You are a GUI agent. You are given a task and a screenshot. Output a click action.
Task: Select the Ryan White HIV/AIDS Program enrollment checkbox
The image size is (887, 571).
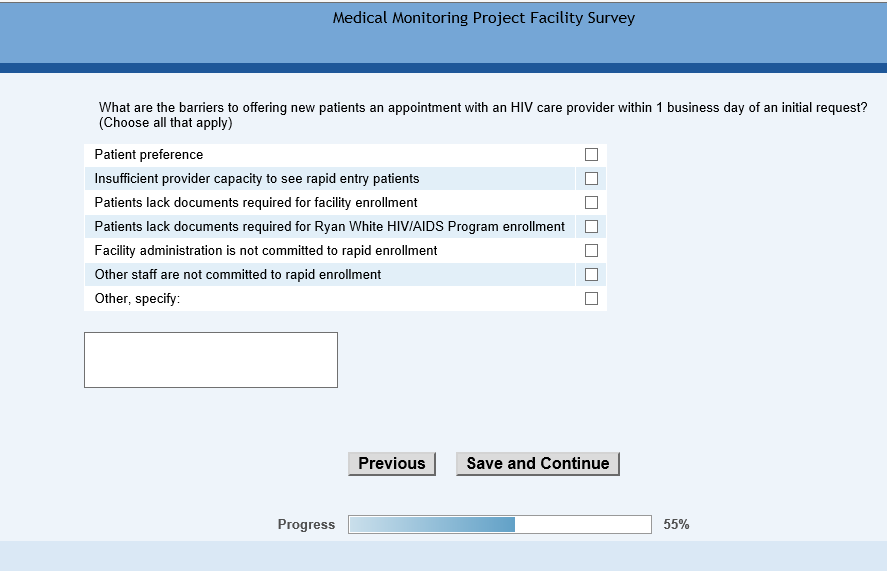(x=591, y=227)
